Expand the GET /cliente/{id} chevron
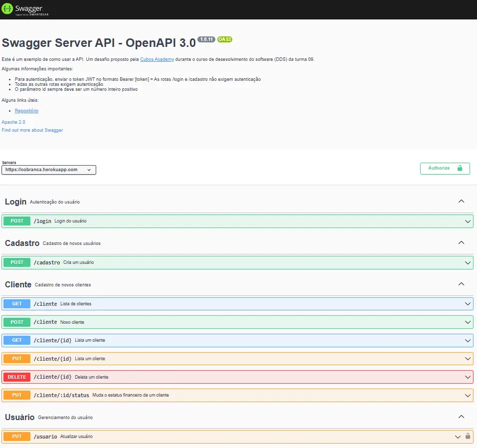The height and width of the screenshot is (448, 477). [x=468, y=341]
